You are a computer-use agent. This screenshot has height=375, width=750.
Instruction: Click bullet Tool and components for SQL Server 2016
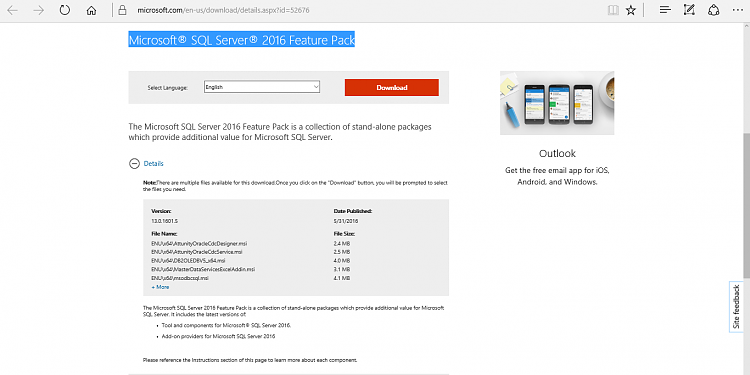[x=226, y=325]
